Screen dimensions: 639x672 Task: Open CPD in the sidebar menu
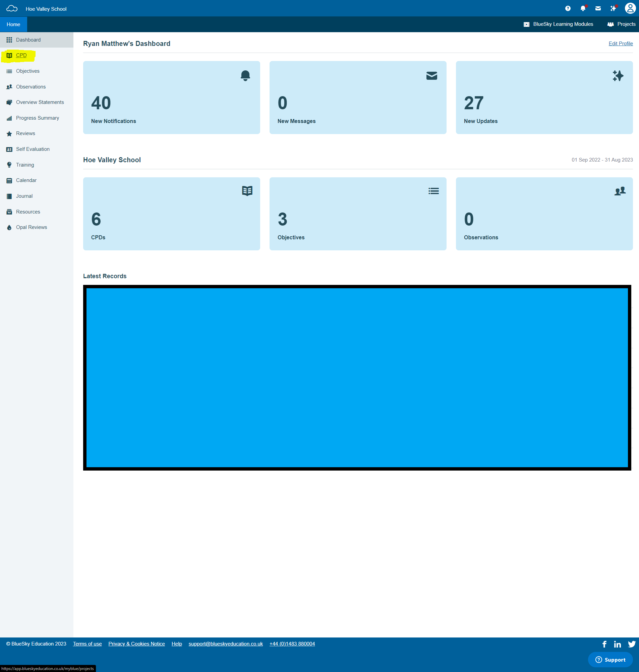coord(37,56)
